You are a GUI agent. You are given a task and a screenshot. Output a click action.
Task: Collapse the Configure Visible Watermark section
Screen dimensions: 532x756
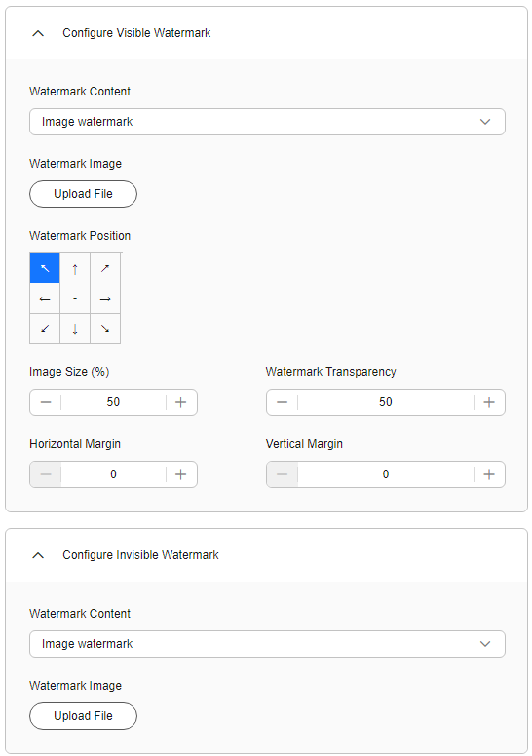click(x=38, y=33)
